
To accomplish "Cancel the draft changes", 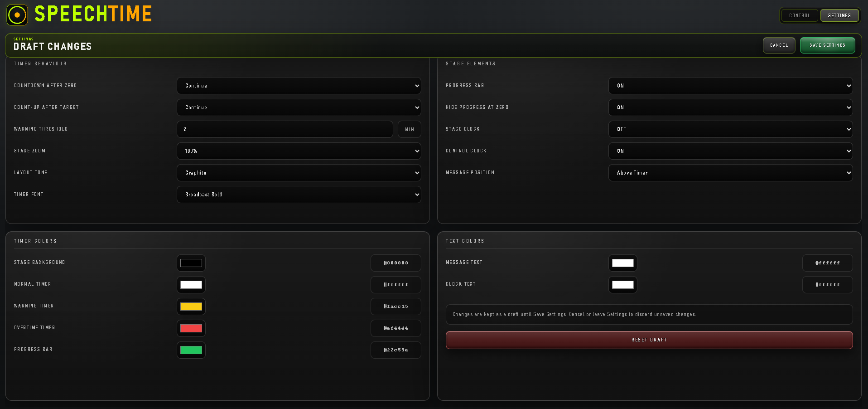I will (x=779, y=45).
